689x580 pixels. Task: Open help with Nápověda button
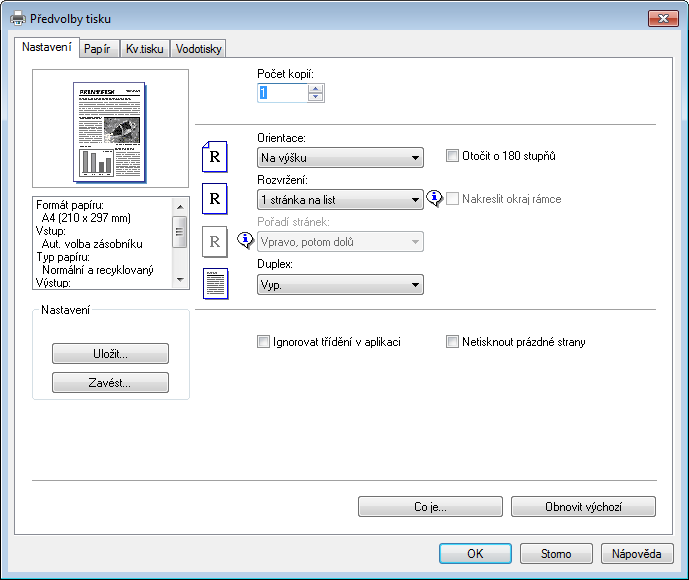pyautogui.click(x=637, y=554)
